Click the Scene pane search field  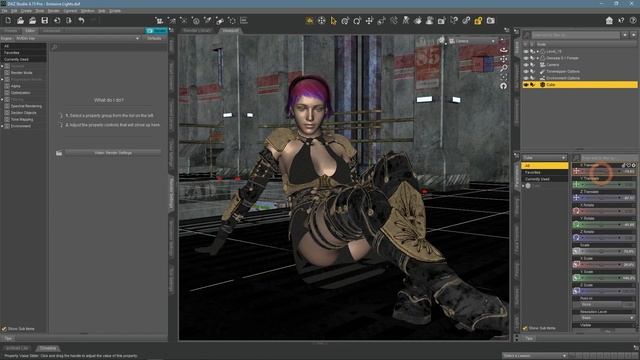[575, 36]
